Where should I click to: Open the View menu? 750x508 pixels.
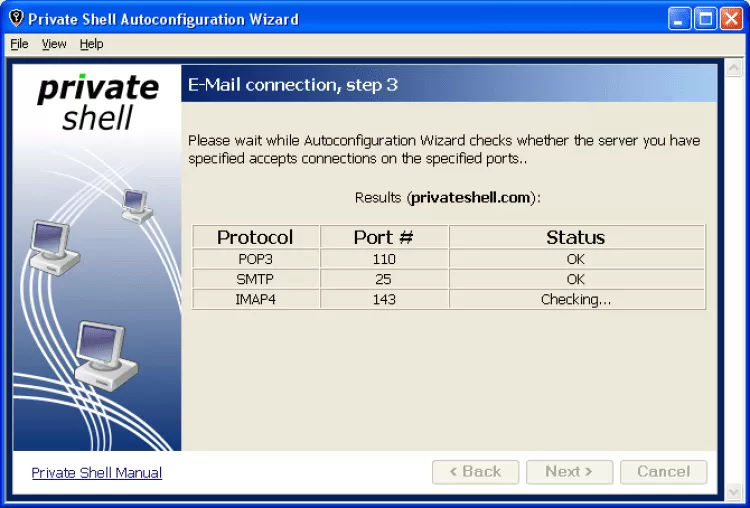point(54,44)
